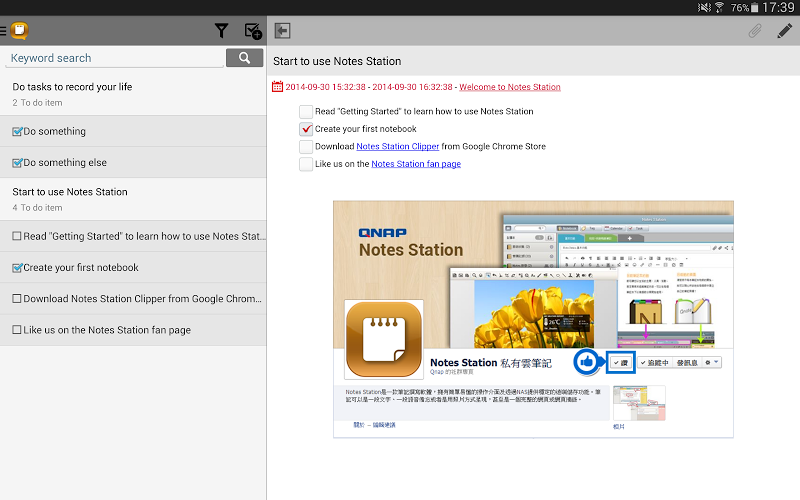Screen dimensions: 800x500
Task: Uncheck 'Do something' task in list
Action: [x=17, y=131]
